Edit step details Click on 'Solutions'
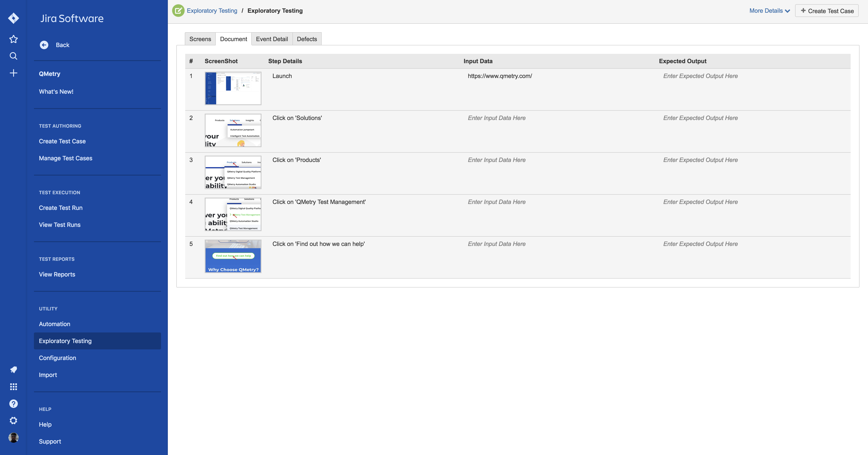The height and width of the screenshot is (455, 868). click(x=297, y=118)
